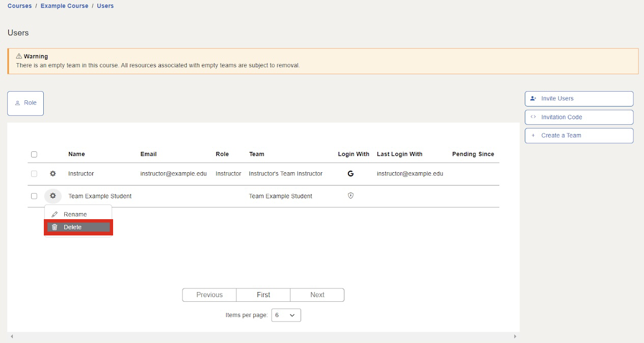Screen dimensions: 644x343
Task: Click the right arrow of horizontal scrollbar
Action: coord(515,336)
